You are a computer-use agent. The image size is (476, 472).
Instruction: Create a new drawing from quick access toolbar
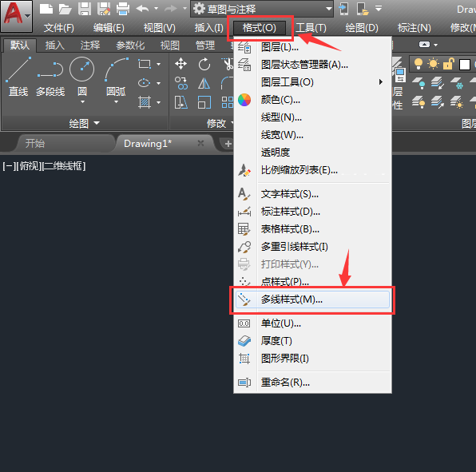pyautogui.click(x=46, y=9)
